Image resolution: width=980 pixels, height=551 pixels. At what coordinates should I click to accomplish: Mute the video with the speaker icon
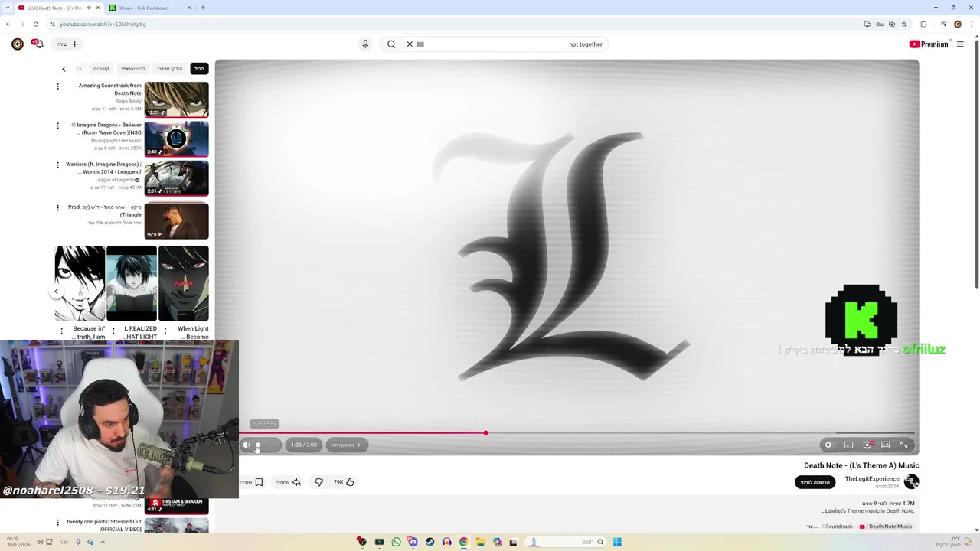[247, 445]
